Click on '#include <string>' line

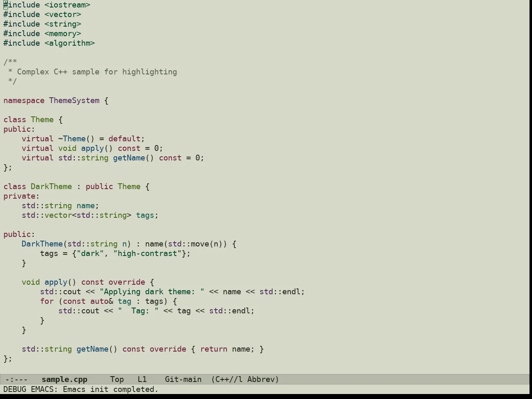(x=42, y=24)
